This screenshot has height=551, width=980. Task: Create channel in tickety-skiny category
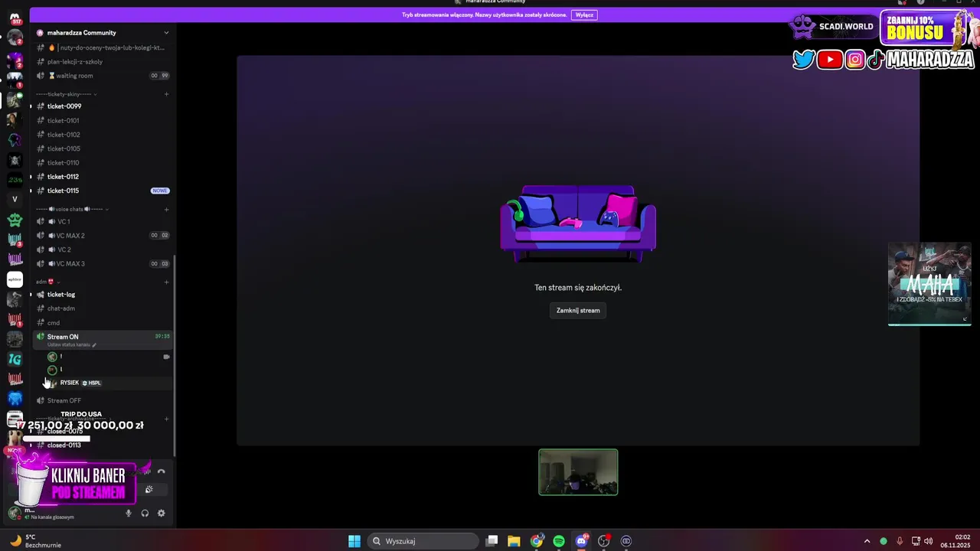coord(166,94)
